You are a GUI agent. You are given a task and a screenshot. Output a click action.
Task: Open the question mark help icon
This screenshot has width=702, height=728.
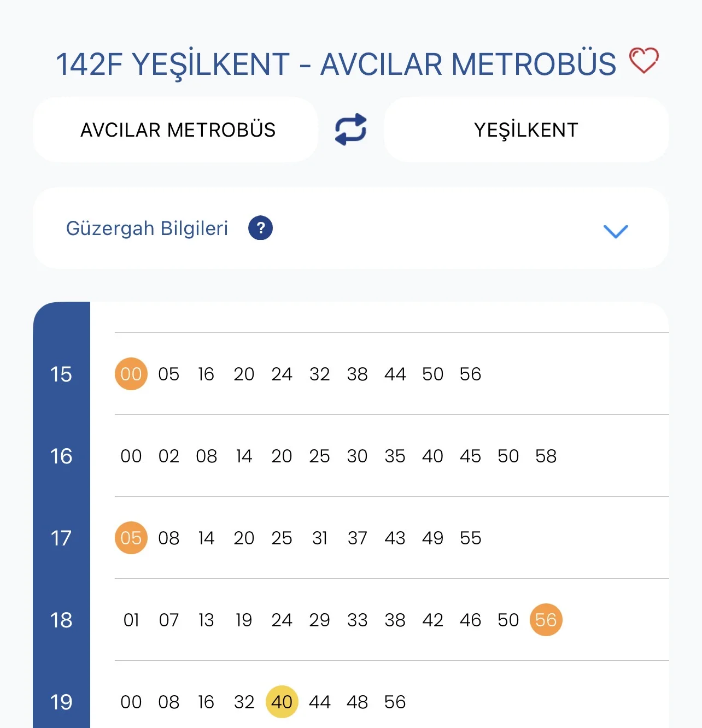(260, 228)
